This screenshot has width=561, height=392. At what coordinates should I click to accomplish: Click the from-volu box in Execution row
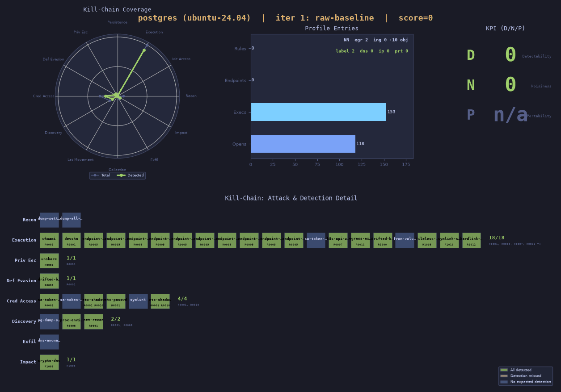point(405,240)
